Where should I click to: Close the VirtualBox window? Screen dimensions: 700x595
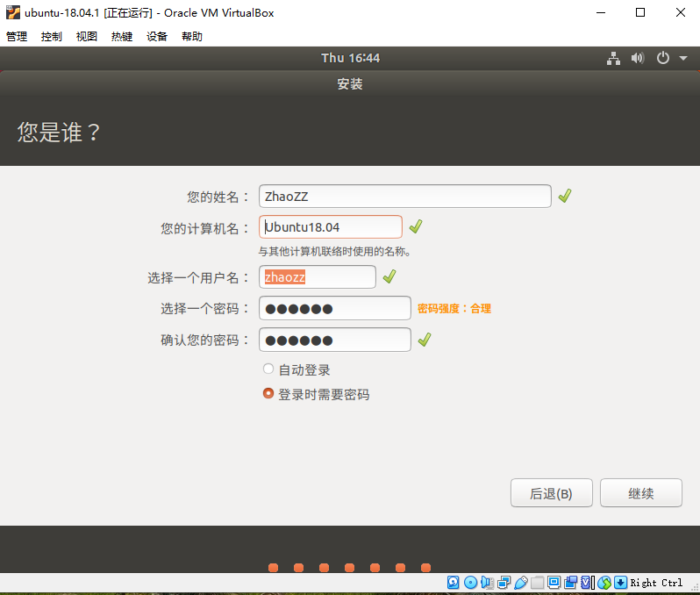(x=680, y=12)
